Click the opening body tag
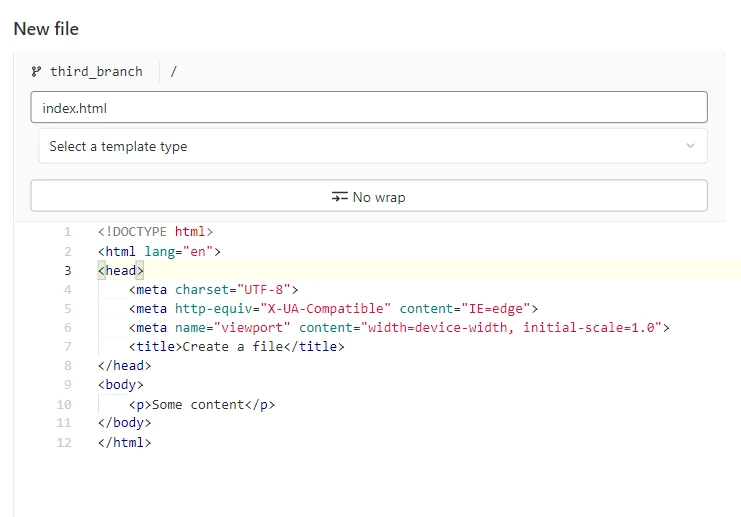The height and width of the screenshot is (517, 741). (121, 385)
